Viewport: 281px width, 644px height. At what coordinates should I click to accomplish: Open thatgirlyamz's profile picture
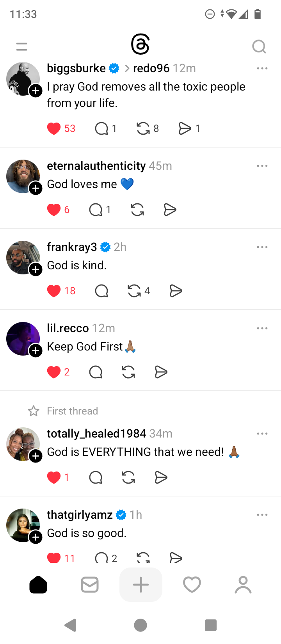[x=22, y=525]
